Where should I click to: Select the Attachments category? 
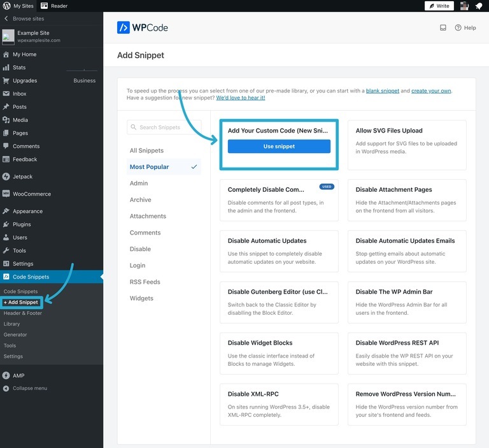[148, 216]
